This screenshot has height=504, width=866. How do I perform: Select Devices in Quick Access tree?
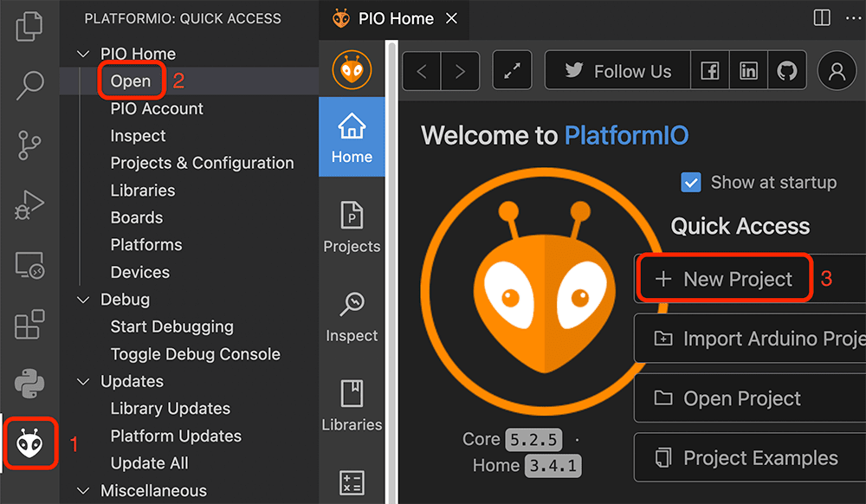[x=139, y=272]
